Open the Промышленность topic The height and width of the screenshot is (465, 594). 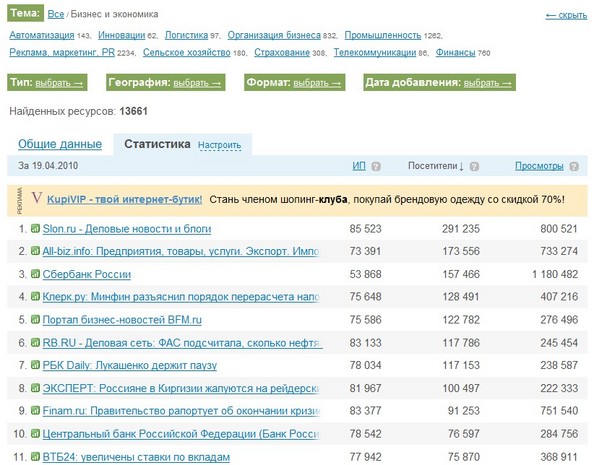click(x=383, y=35)
